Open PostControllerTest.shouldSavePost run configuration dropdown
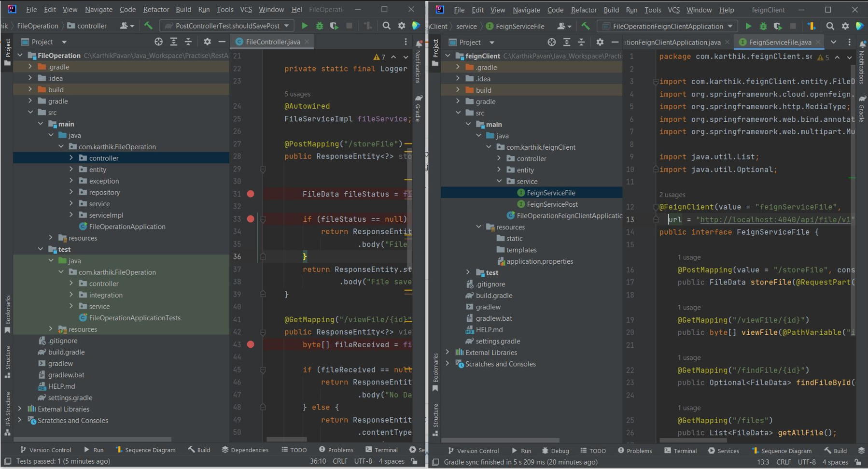This screenshot has width=868, height=469. tap(227, 26)
